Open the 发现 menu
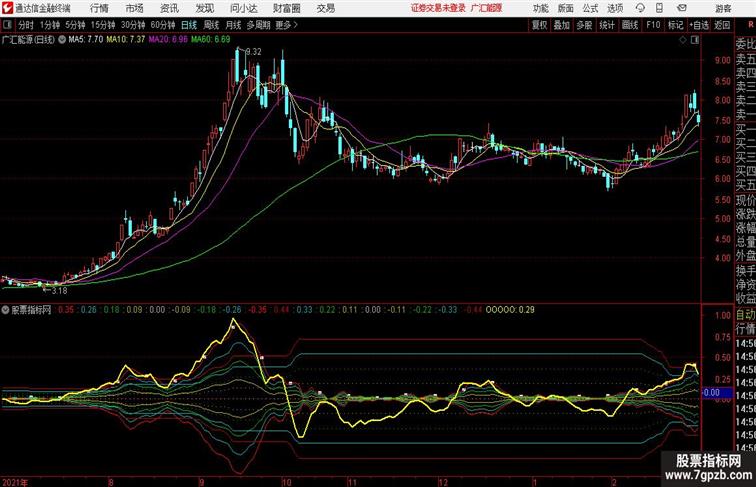This screenshot has width=756, height=487. click(204, 8)
